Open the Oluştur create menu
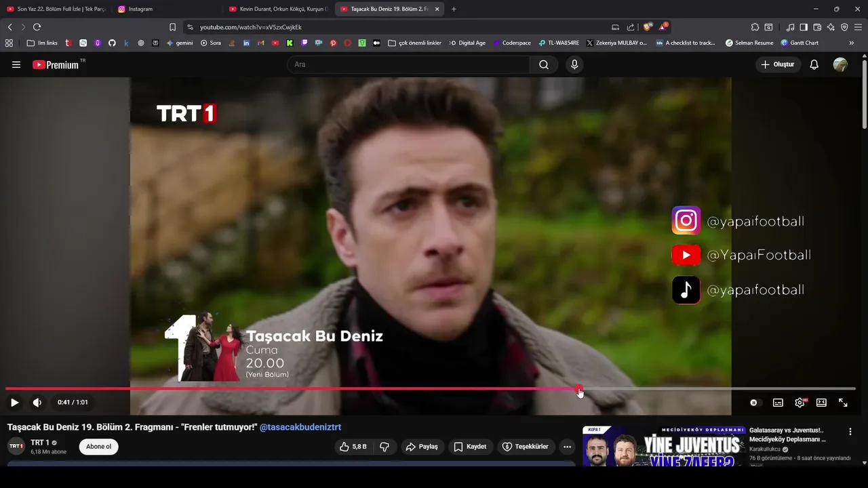 coord(778,64)
